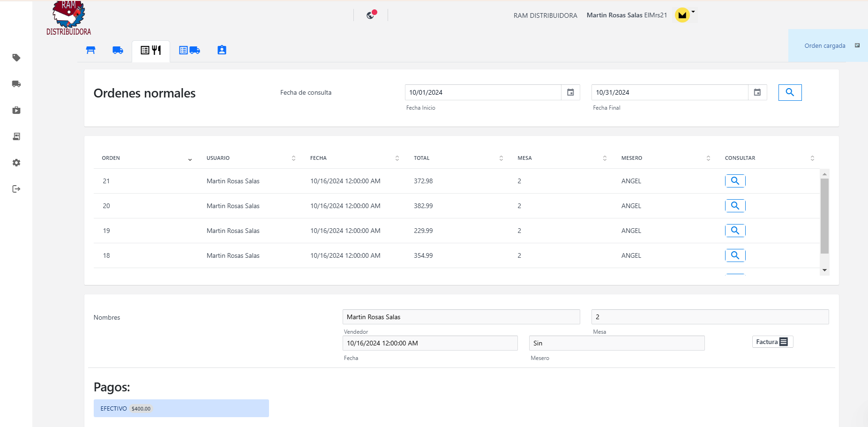Click the orders table scrollbar thumb
The width and height of the screenshot is (868, 427).
click(824, 216)
